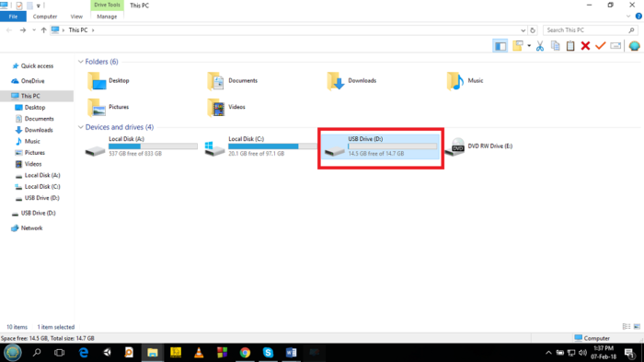Open the File ribbon tab
Image resolution: width=644 pixels, height=362 pixels.
[13, 17]
